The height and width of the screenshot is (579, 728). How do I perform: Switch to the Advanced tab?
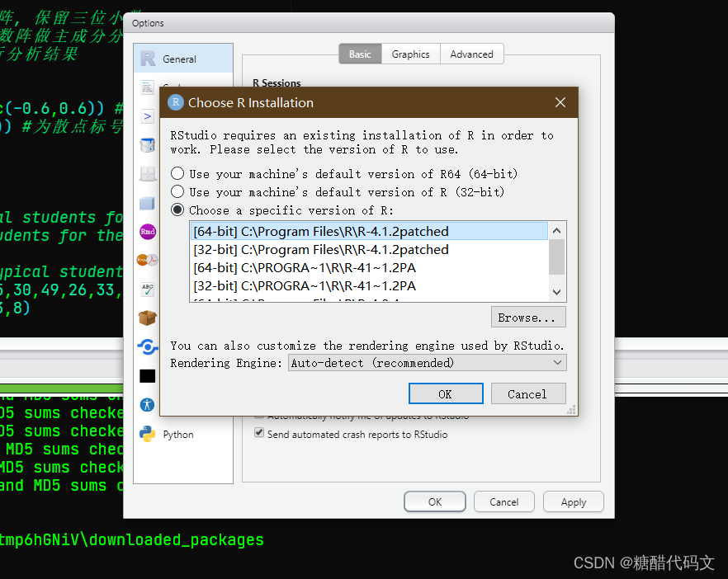(x=472, y=54)
